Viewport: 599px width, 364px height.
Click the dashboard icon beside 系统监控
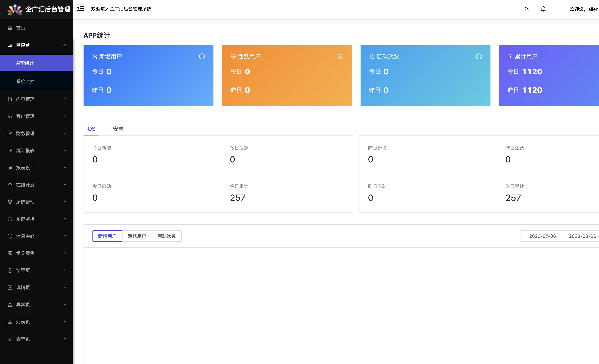click(10, 219)
